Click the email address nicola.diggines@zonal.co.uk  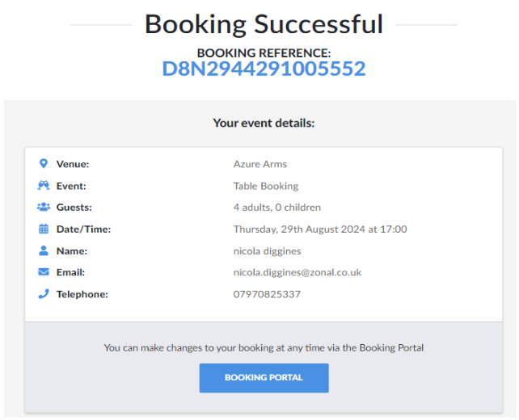[x=297, y=272]
